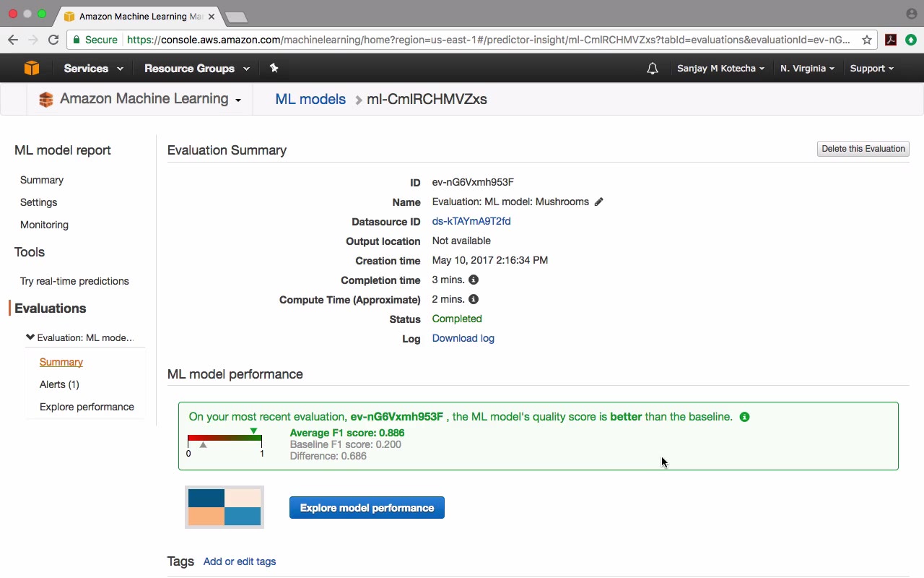This screenshot has width=924, height=578.
Task: Open the Services dropdown
Action: point(93,69)
